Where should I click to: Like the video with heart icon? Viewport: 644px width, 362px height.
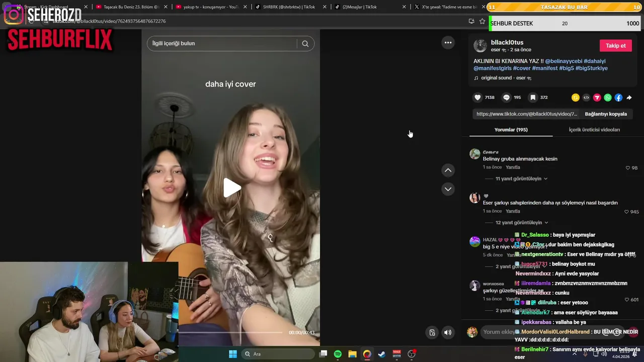pyautogui.click(x=478, y=98)
